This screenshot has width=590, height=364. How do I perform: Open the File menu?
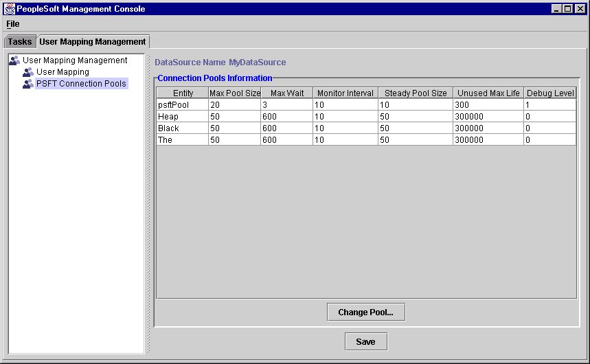(13, 24)
